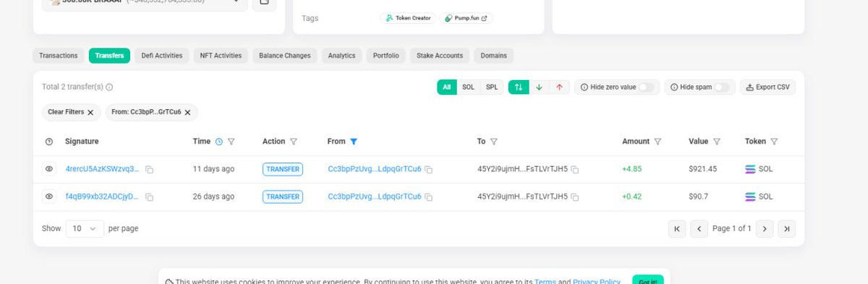Viewport: 868px width, 284px height.
Task: Open the Analytics tab
Action: click(x=341, y=56)
